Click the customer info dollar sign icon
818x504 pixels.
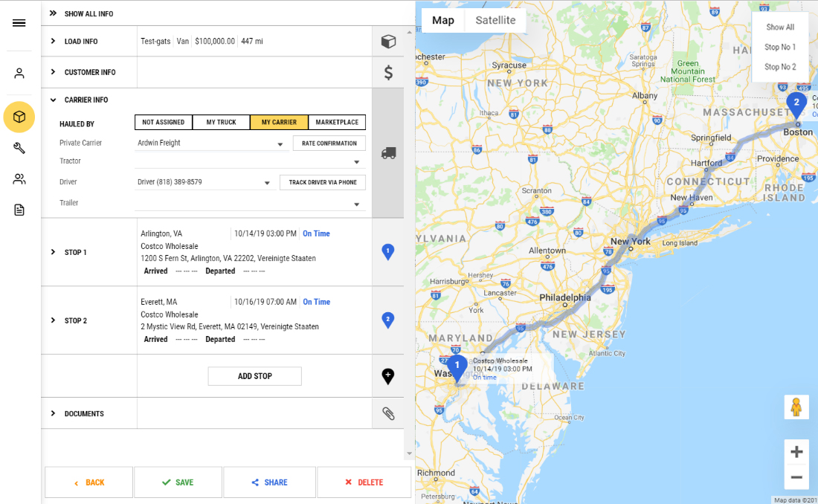[388, 73]
